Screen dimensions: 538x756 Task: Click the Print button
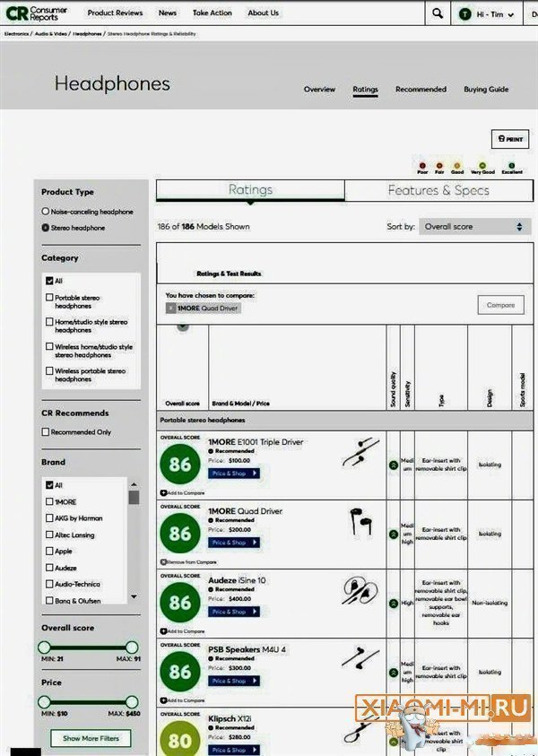pyautogui.click(x=510, y=139)
